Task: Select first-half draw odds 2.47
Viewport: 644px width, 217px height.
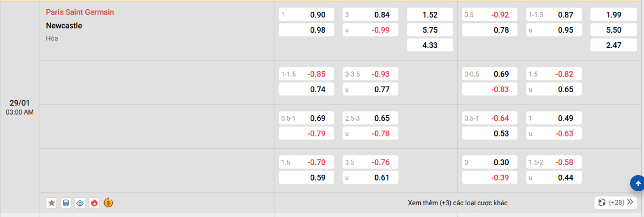Action: pyautogui.click(x=613, y=46)
